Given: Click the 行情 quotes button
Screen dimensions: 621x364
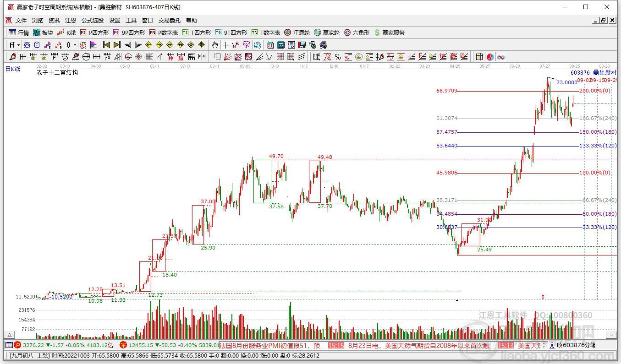Looking at the screenshot, I should click(19, 33).
